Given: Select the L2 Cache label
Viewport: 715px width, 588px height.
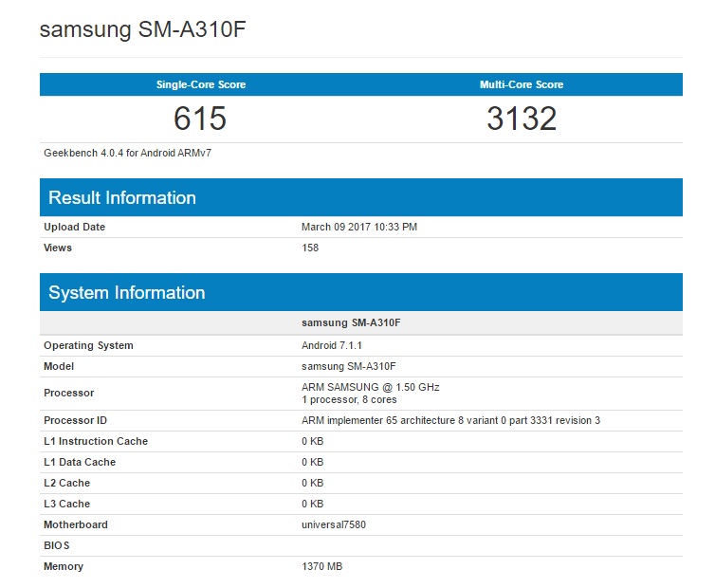Looking at the screenshot, I should [67, 483].
